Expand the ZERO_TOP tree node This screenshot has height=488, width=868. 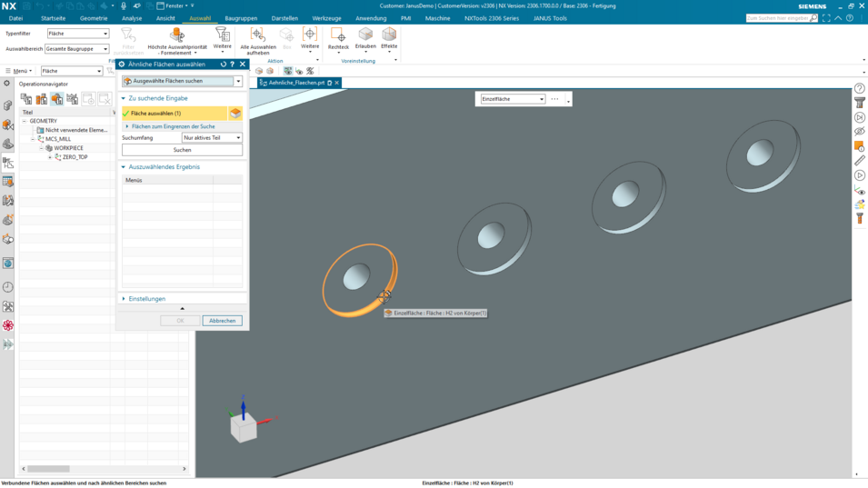(x=50, y=157)
